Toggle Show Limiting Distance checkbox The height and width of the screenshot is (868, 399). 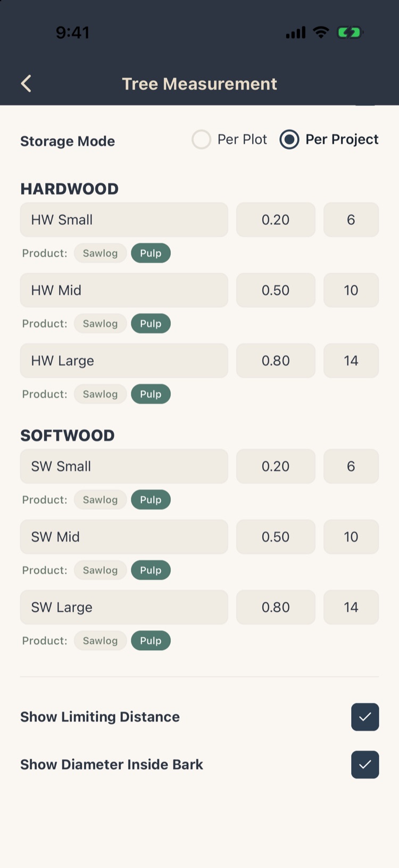365,717
